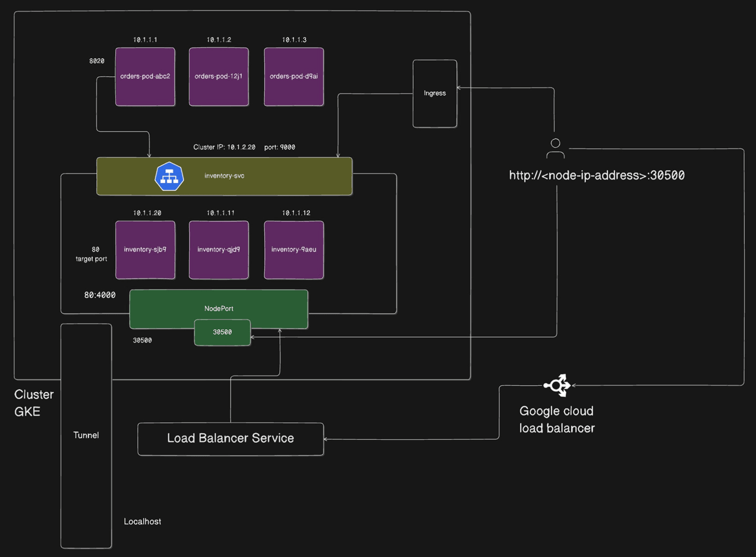Click the green NodePort box
Screen dimensions: 756x557
tap(218, 308)
